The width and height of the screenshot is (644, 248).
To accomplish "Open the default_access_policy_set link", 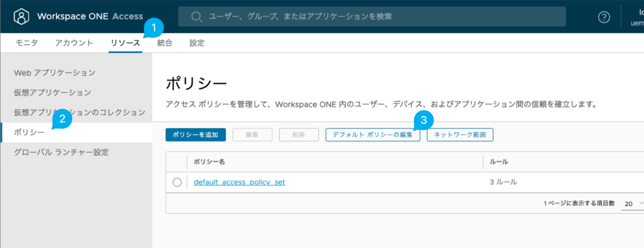I will pos(239,182).
